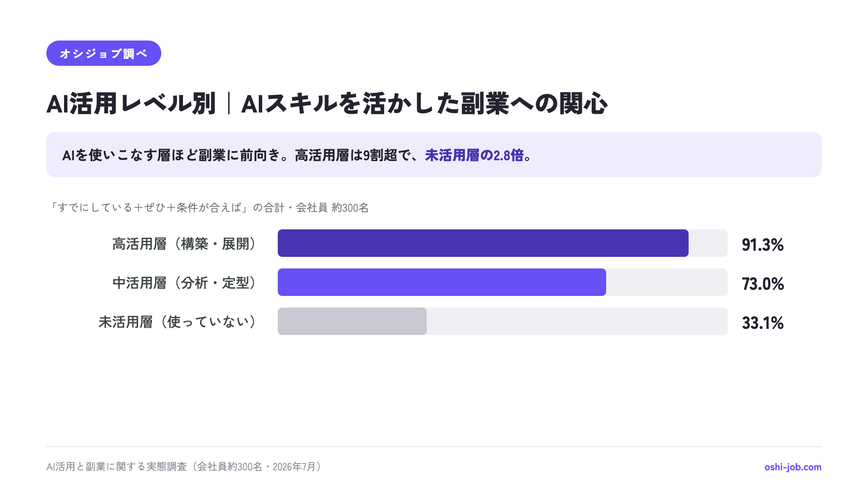This screenshot has width=868, height=492.
Task: Click the main title AI活用レベル別
Action: pos(131,104)
